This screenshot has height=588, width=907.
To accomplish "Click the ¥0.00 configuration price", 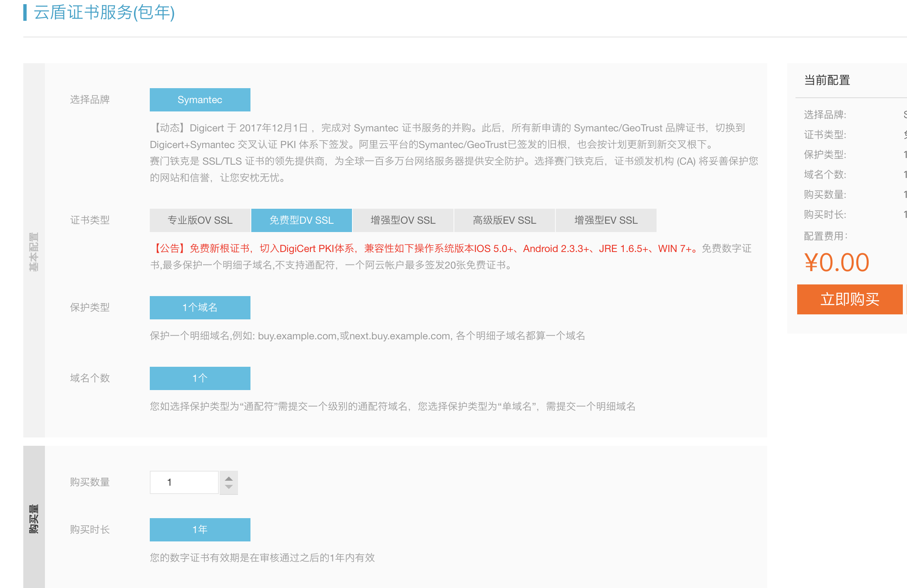I will (836, 263).
